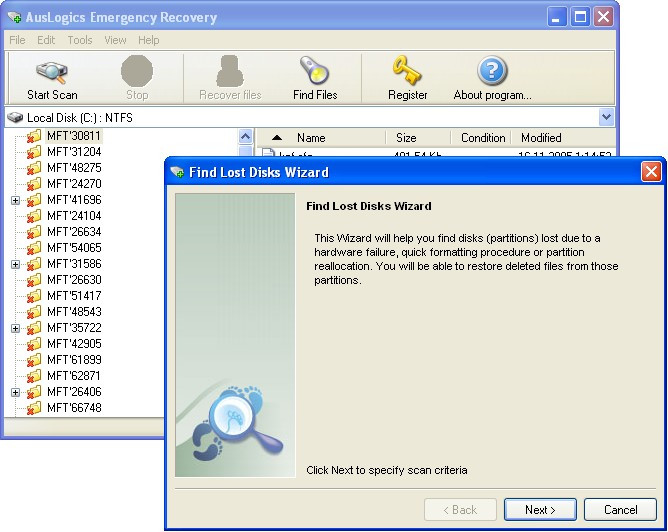Viewport: 668px width, 532px height.
Task: Sort by the Name column arrow
Action: tap(277, 138)
